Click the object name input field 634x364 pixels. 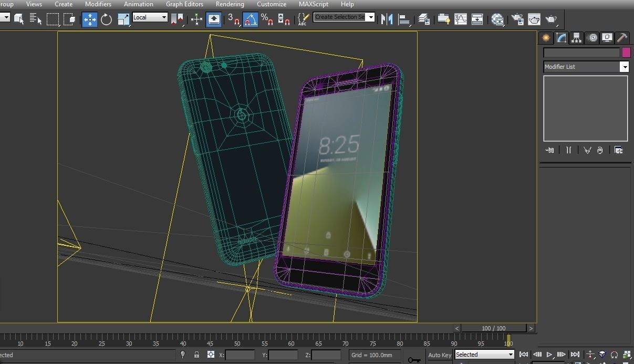tap(581, 53)
